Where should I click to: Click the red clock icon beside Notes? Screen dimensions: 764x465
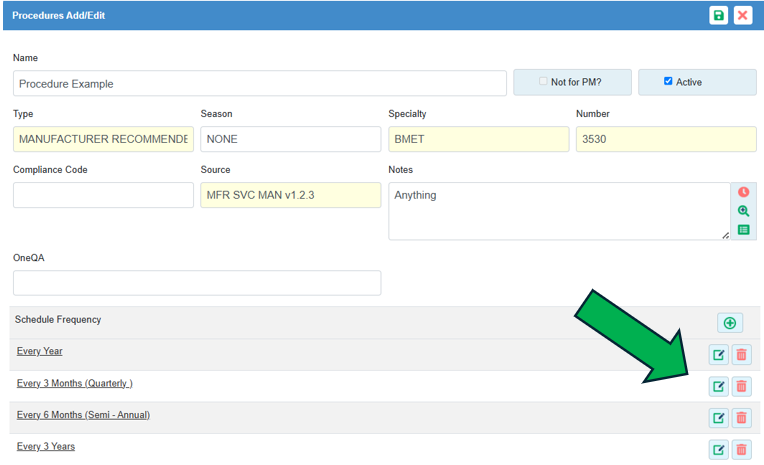coord(743,192)
